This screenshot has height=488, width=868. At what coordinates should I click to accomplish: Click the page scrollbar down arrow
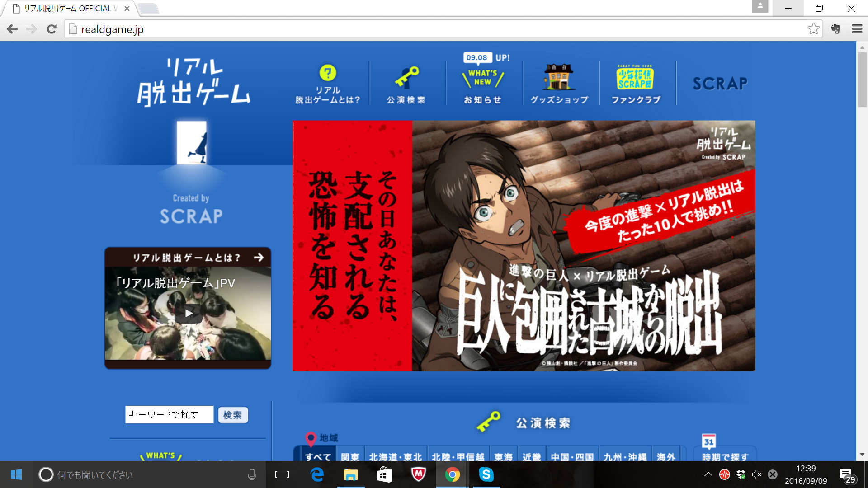point(862,455)
